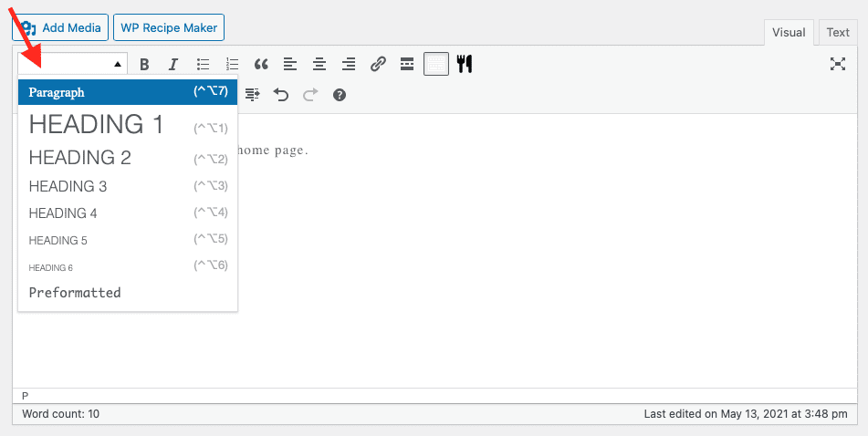Select Preformatted from format list
The width and height of the screenshot is (868, 436).
coord(75,293)
